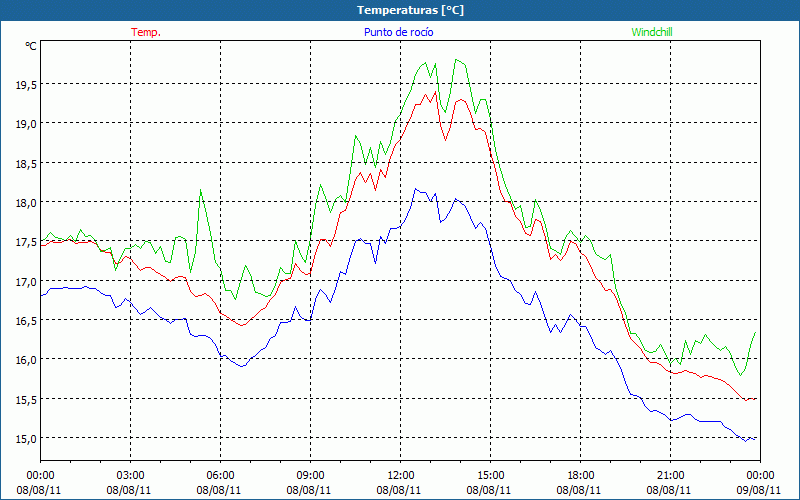800x500 pixels.
Task: Click the 16,5 y-axis value
Action: click(26, 320)
